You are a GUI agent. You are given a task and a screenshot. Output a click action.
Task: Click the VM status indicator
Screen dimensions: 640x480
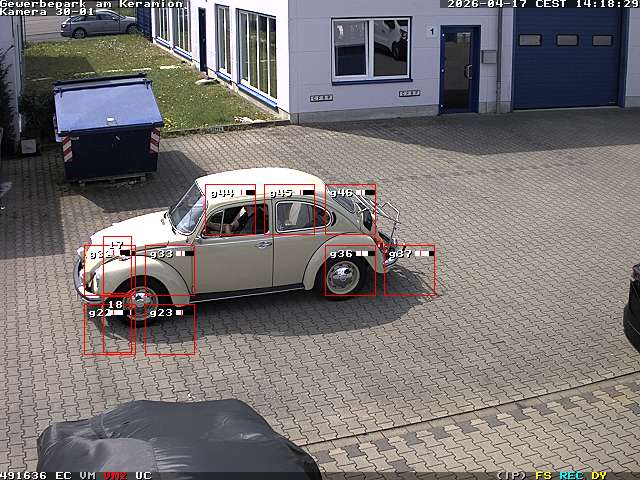tap(88, 475)
